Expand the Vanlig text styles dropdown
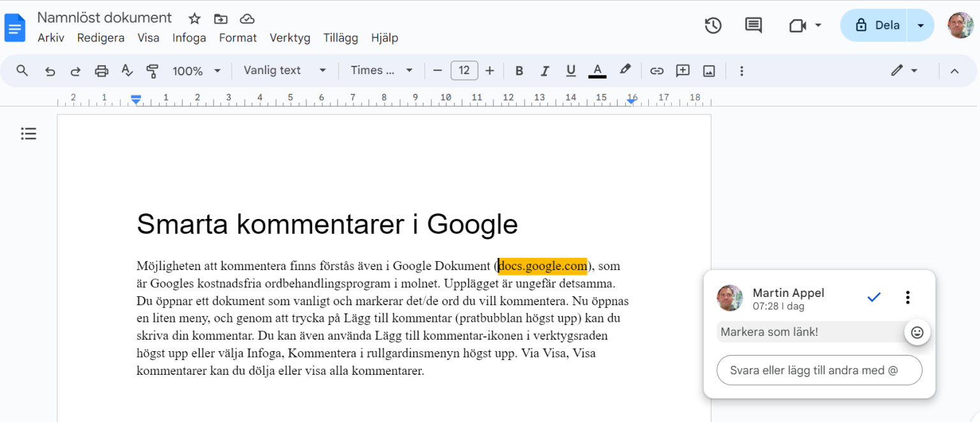Screen dimensions: 980x422 285,70
